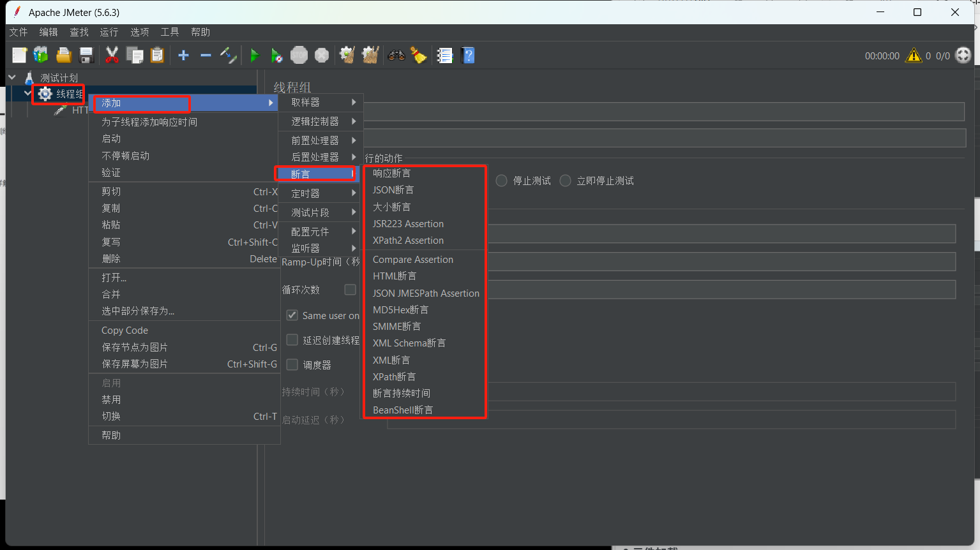Expand the 定时器 submenu
This screenshot has width=980, height=550.
(320, 193)
